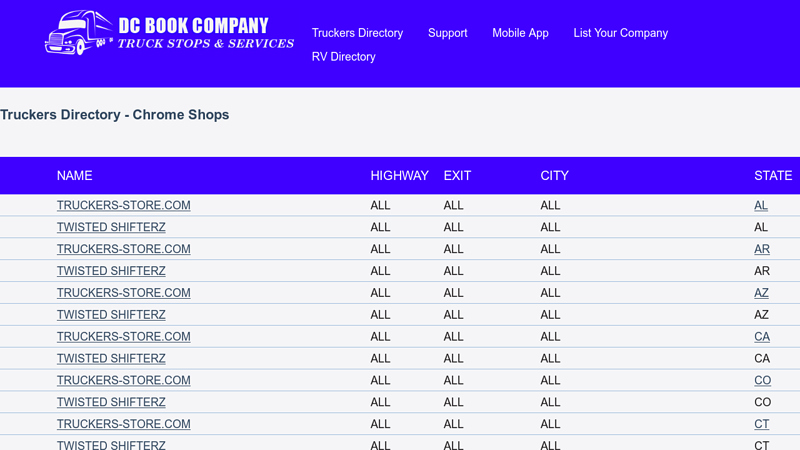
Task: Open TWISTED SHIFTERZ link in the AL row
Action: click(x=111, y=227)
